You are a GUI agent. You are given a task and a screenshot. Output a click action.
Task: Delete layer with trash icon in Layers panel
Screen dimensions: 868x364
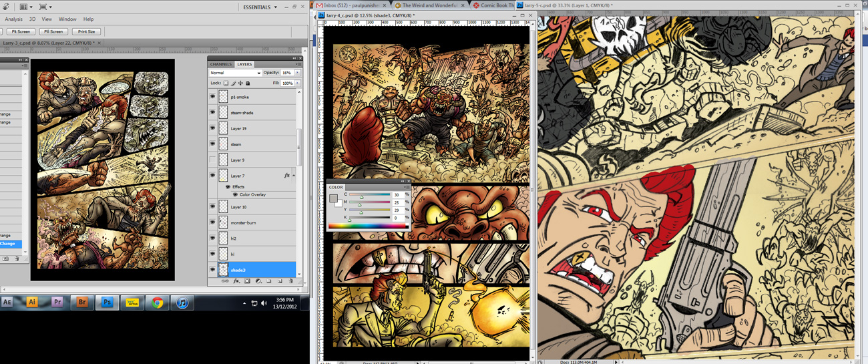point(290,281)
